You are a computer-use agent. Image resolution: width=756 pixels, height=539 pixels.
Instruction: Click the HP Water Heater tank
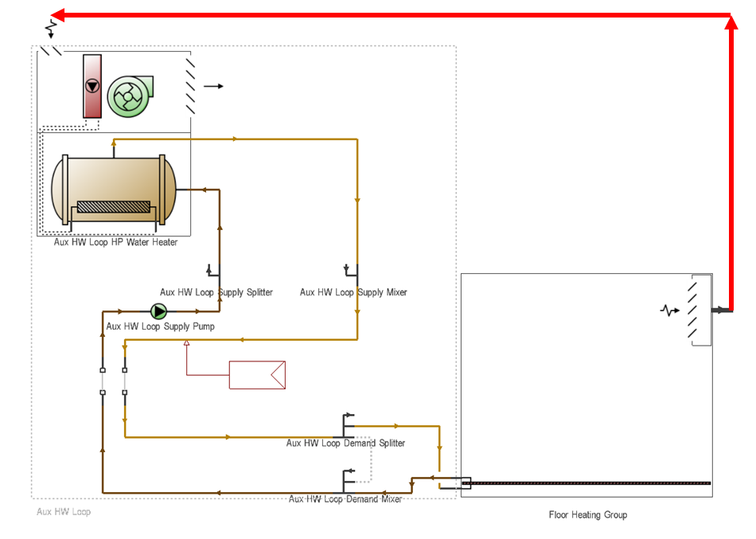pos(114,189)
